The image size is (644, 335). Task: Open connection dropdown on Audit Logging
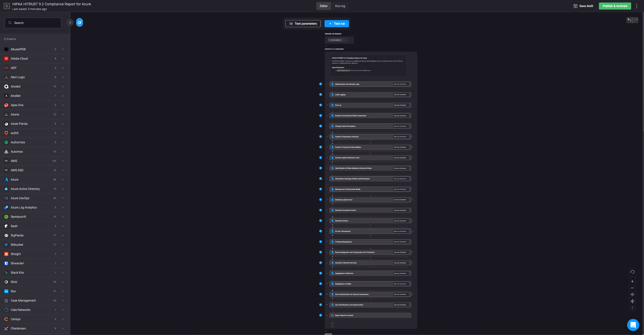coord(401,95)
